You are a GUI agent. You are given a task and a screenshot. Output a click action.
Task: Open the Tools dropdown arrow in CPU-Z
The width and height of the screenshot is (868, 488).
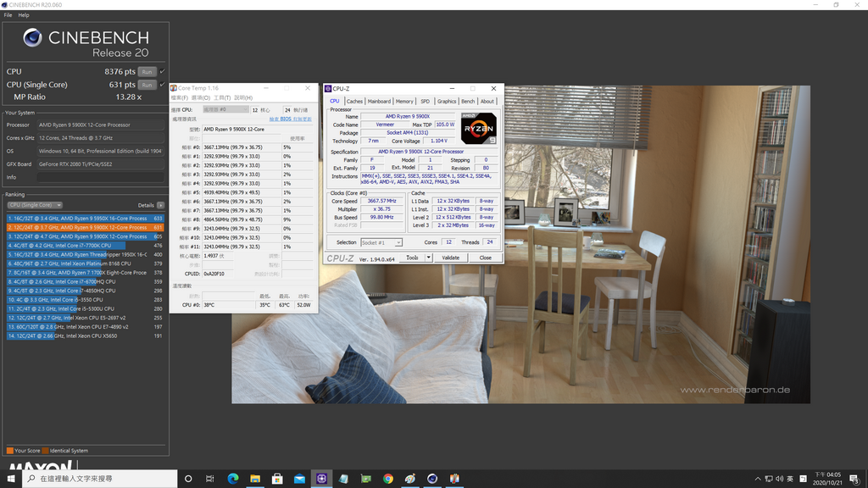(428, 258)
